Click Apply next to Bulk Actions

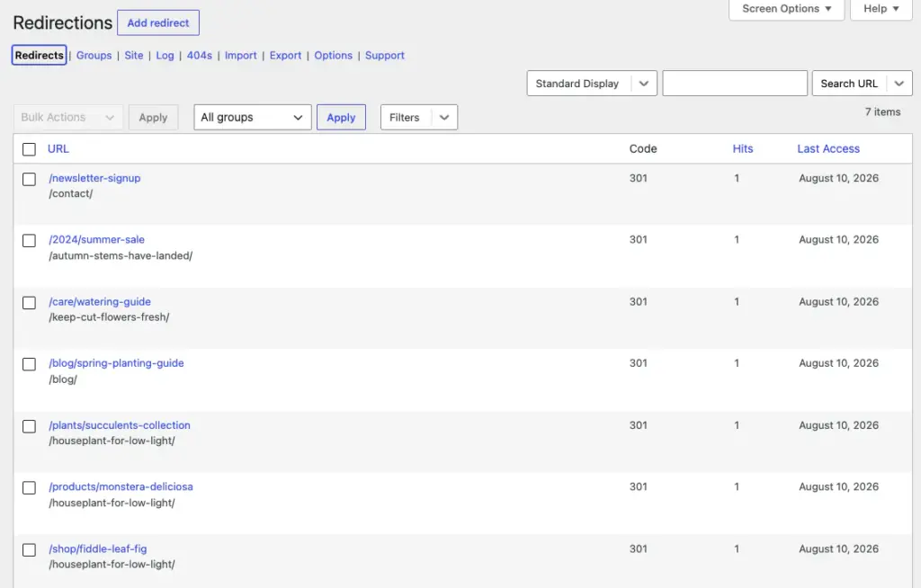coord(153,118)
